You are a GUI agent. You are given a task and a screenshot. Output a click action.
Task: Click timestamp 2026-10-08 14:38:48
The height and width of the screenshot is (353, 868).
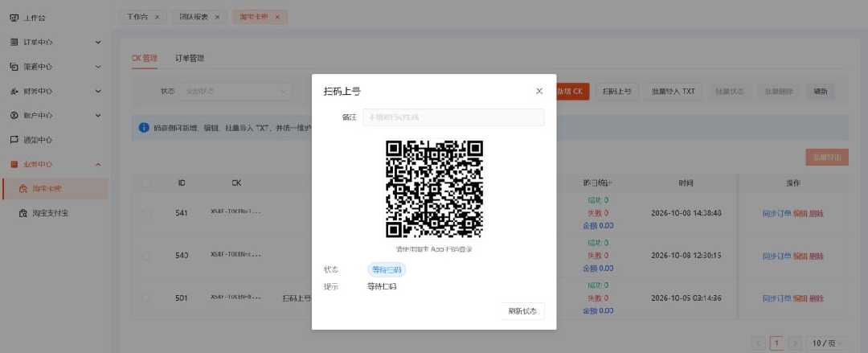point(686,213)
